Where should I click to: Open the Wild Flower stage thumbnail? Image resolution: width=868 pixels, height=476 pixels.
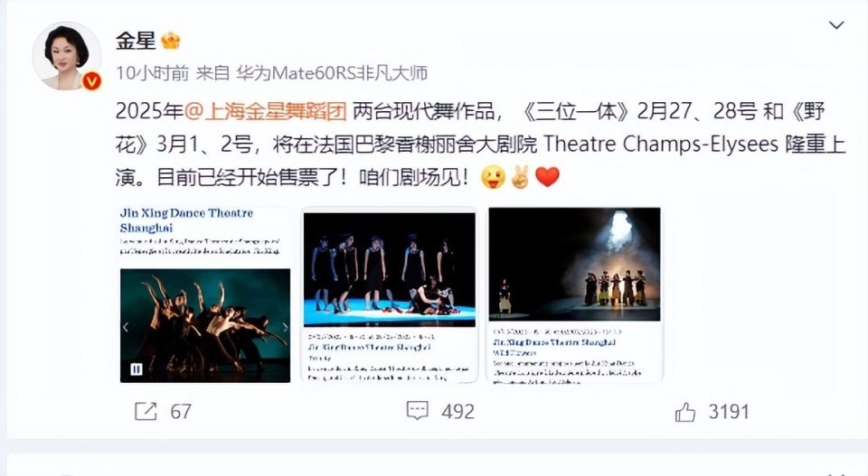[x=575, y=294]
